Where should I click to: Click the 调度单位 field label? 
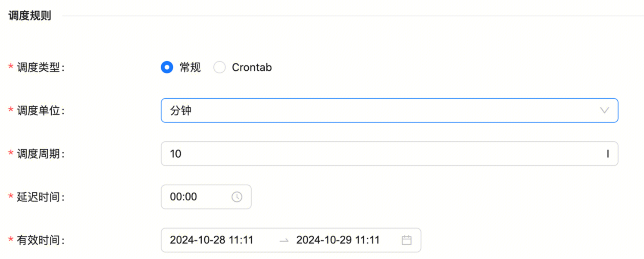pos(40,111)
